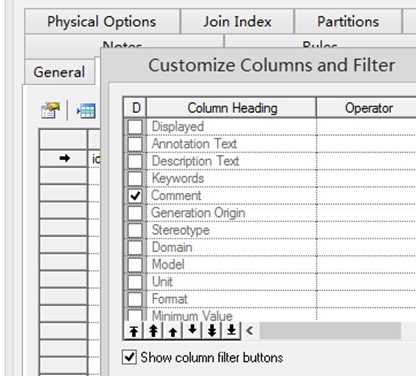Click the Column Heading header
This screenshot has height=376, width=416.
click(232, 108)
